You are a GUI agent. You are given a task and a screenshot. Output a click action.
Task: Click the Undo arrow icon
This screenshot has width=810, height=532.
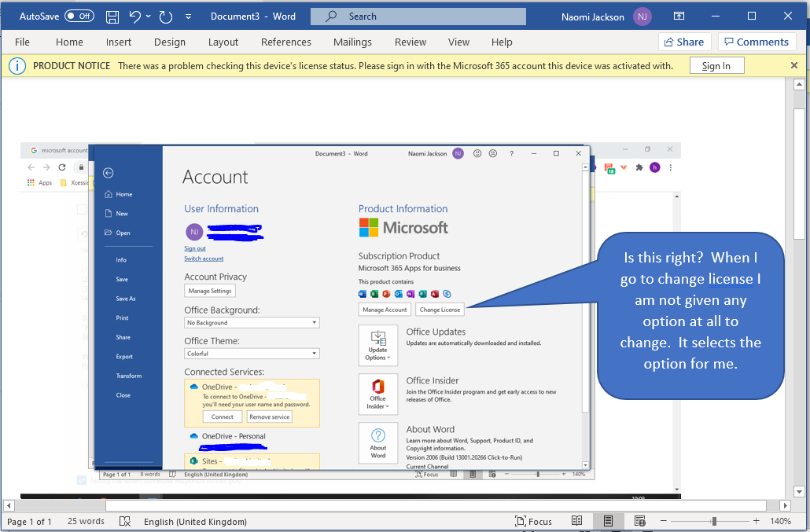(134, 17)
